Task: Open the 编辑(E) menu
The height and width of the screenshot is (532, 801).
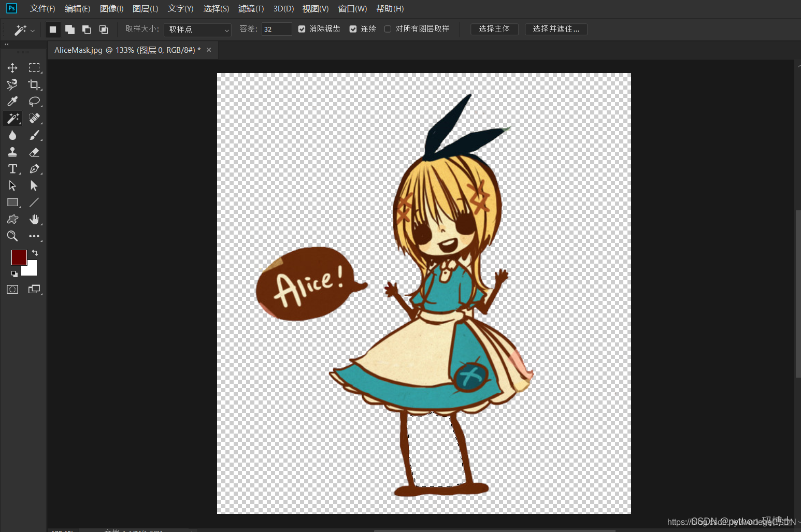Action: tap(77, 9)
